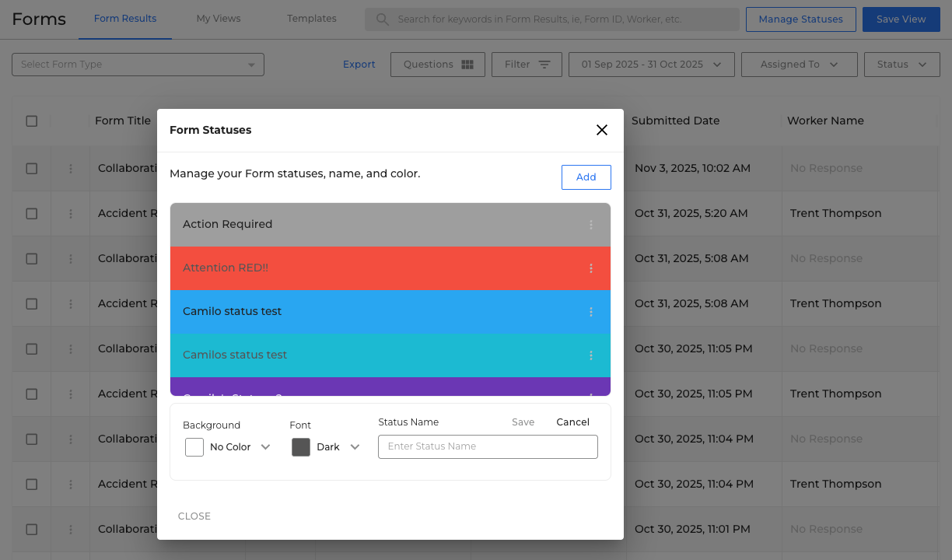Select the red Attention RED!! status row
Image resolution: width=952 pixels, height=560 pixels.
click(x=390, y=268)
